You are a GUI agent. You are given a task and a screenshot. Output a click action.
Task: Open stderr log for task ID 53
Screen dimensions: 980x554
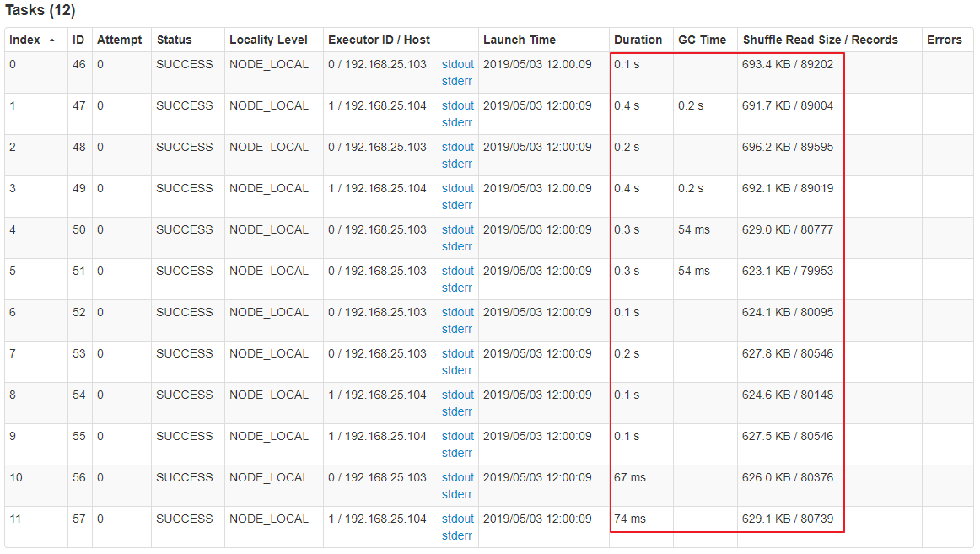(457, 369)
